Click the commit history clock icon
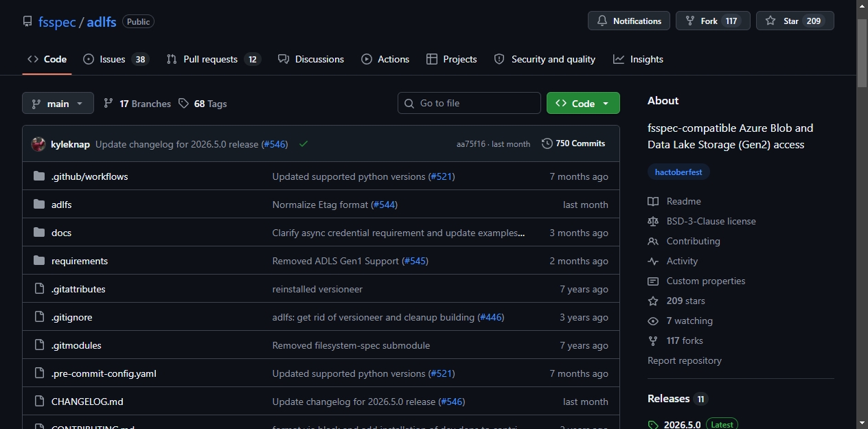The width and height of the screenshot is (868, 429). click(547, 143)
